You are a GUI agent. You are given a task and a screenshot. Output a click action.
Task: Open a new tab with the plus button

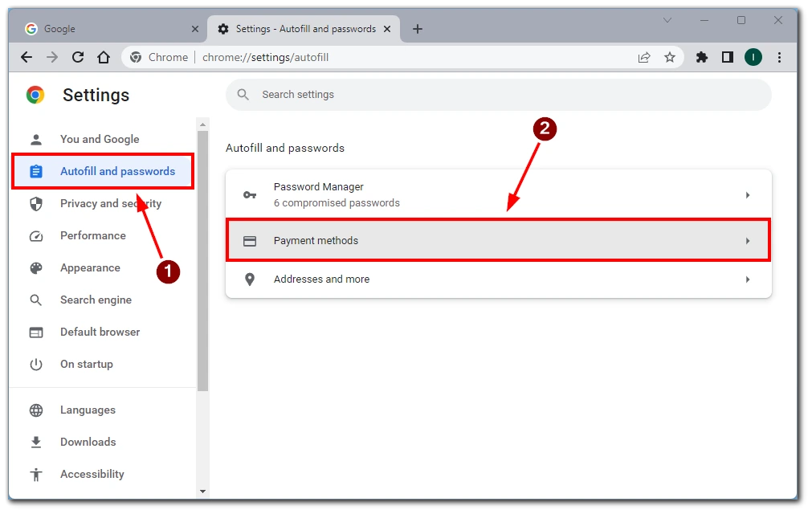coord(418,29)
